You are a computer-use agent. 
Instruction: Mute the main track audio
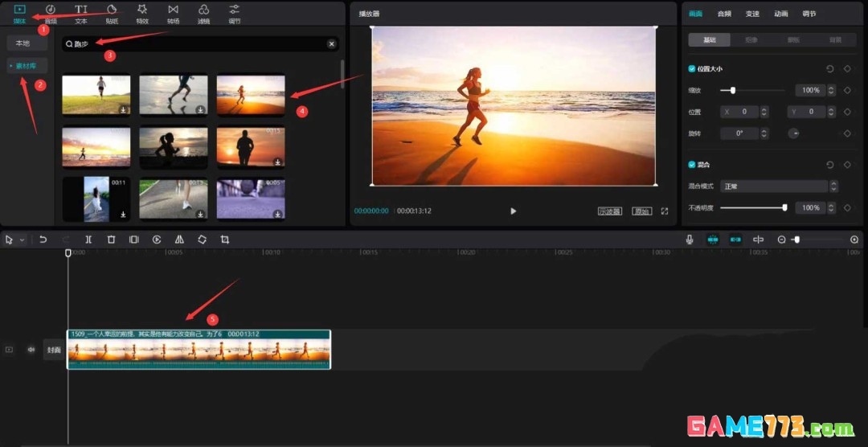point(31,350)
